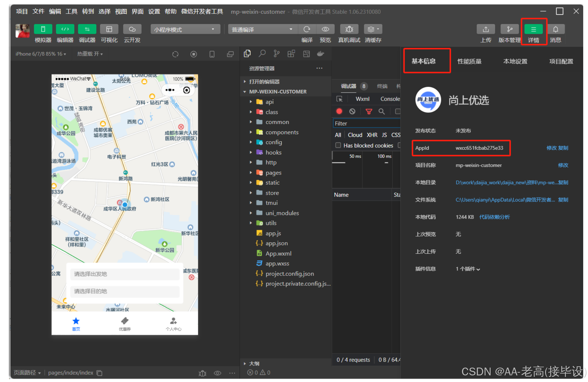This screenshot has height=382, width=588.
Task: Open search icon in editor sidebar
Action: point(262,53)
